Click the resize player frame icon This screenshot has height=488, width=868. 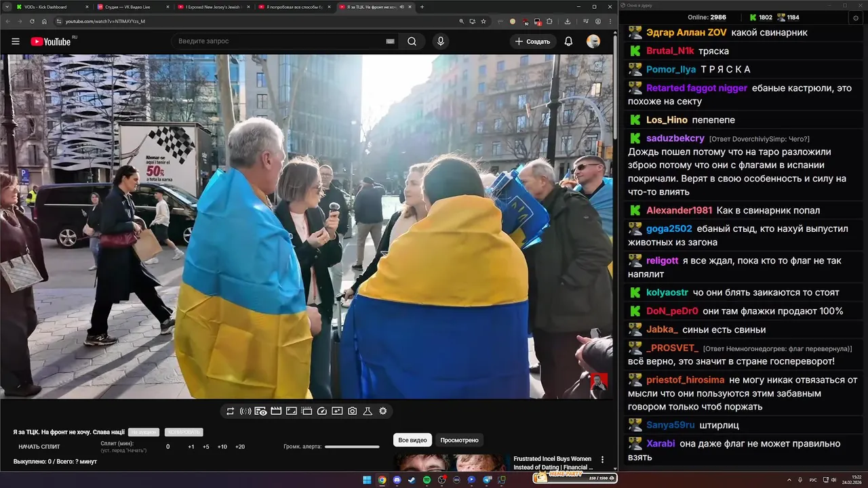(292, 411)
